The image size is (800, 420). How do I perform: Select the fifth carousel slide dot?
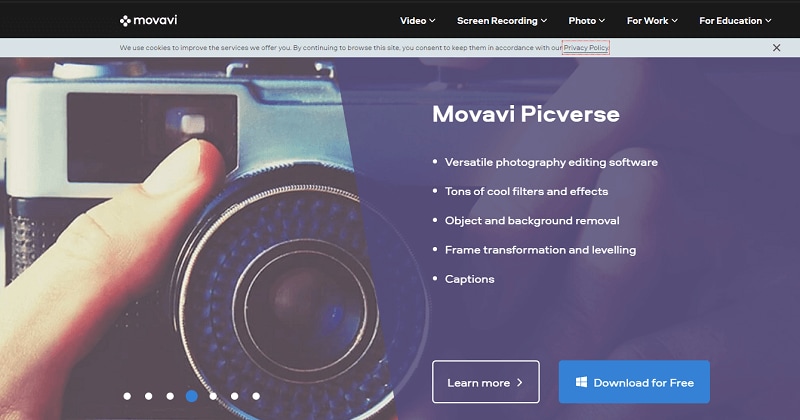[x=213, y=396]
